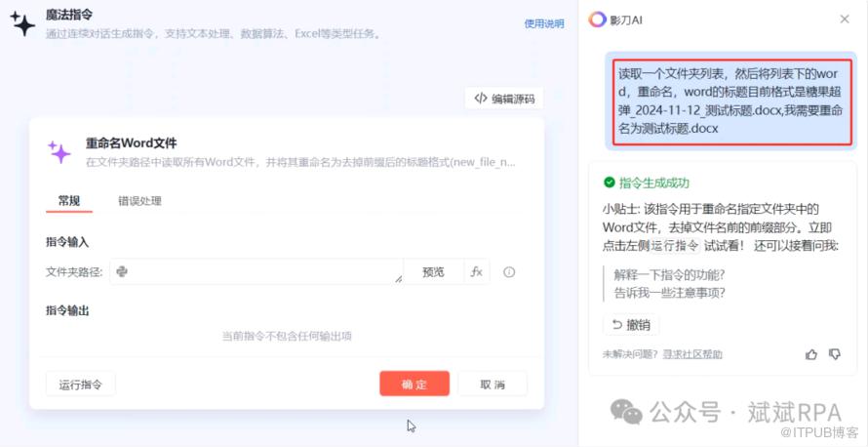The height and width of the screenshot is (447, 868).
Task: Click the fx expression icon
Action: (x=477, y=272)
